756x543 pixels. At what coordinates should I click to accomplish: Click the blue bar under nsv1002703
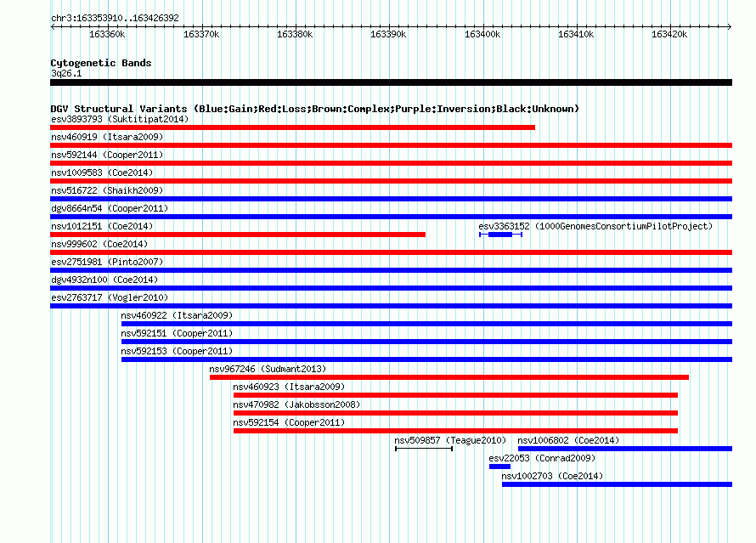[618, 484]
